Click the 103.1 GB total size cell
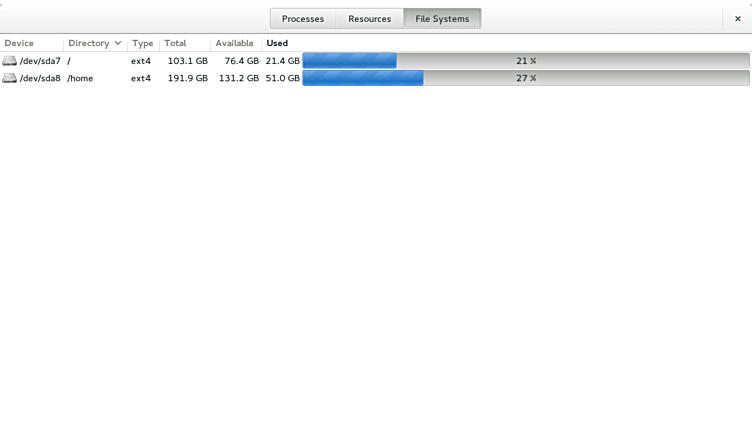 pos(187,61)
